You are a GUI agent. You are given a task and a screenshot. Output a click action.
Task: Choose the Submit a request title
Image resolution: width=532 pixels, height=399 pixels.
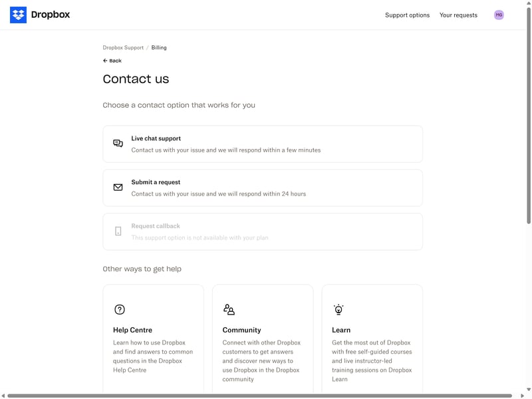156,182
